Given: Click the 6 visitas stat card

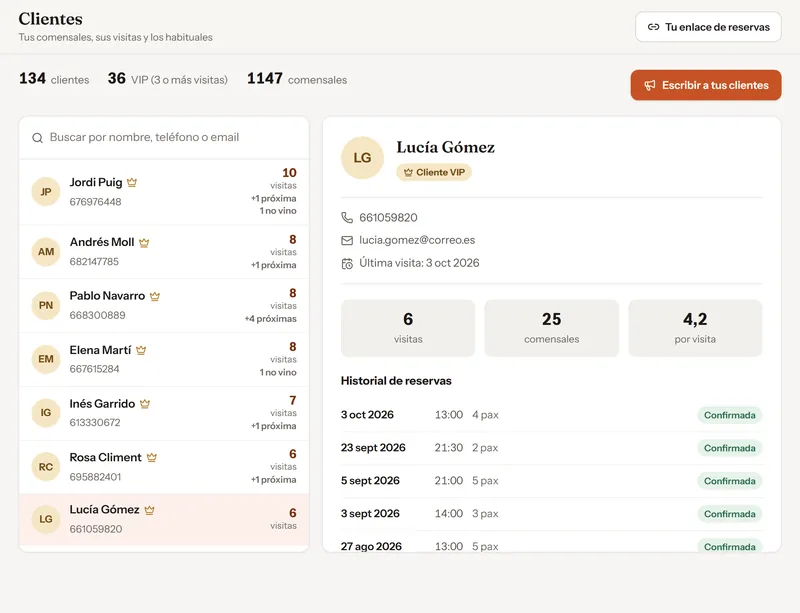Looking at the screenshot, I should pyautogui.click(x=408, y=328).
